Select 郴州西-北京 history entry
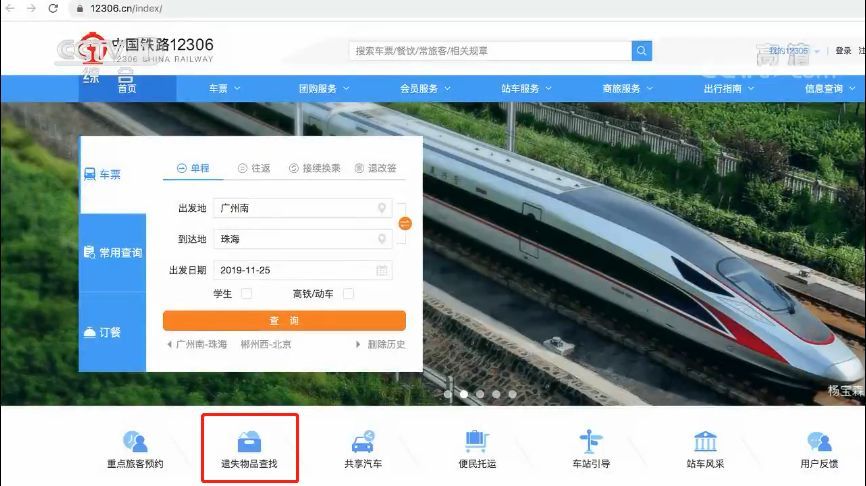Screen dimensions: 866x486 pyautogui.click(x=266, y=344)
